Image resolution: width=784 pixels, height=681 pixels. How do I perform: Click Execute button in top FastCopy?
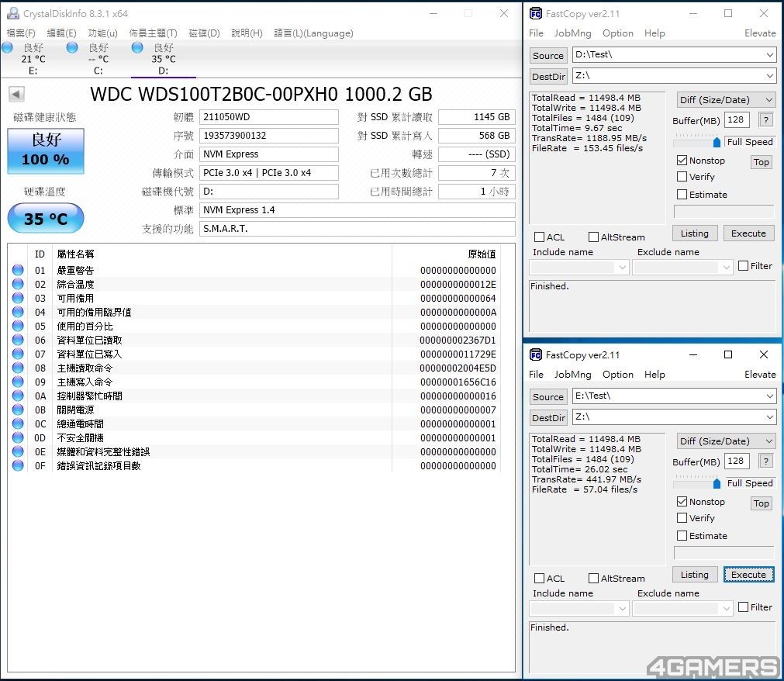point(748,233)
